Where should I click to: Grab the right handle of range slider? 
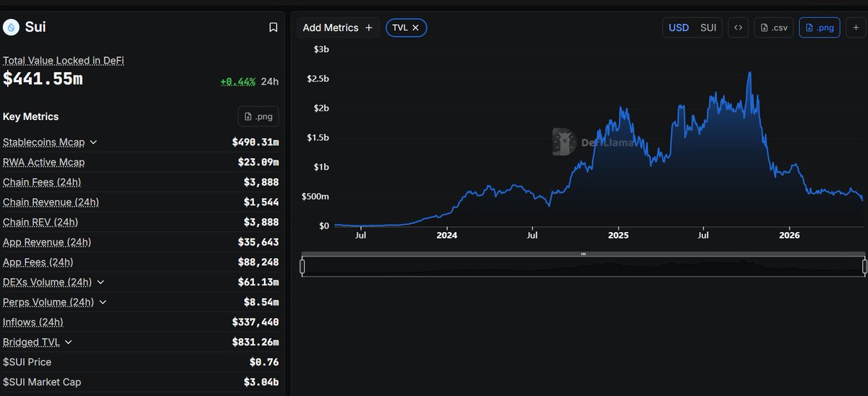click(864, 267)
